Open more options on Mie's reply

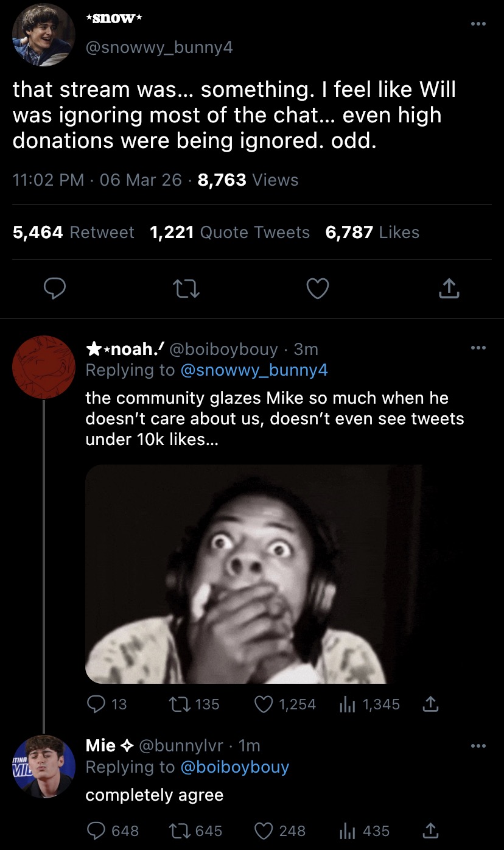coord(479,746)
